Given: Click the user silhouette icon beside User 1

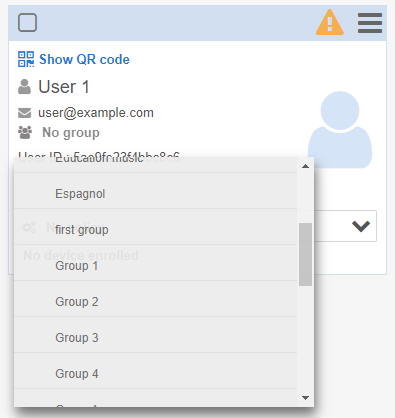Looking at the screenshot, I should click(24, 87).
